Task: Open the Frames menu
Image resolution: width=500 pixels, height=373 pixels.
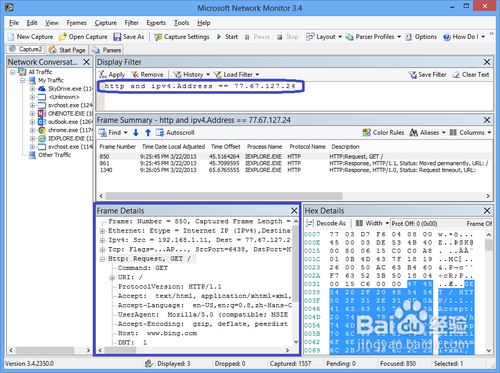Action: click(76, 23)
